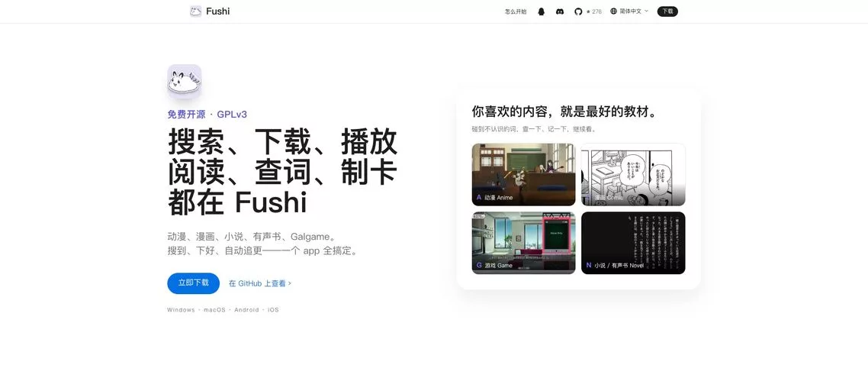This screenshot has height=391, width=868.
Task: Select the 漫画 Comic thumbnail card
Action: (633, 174)
